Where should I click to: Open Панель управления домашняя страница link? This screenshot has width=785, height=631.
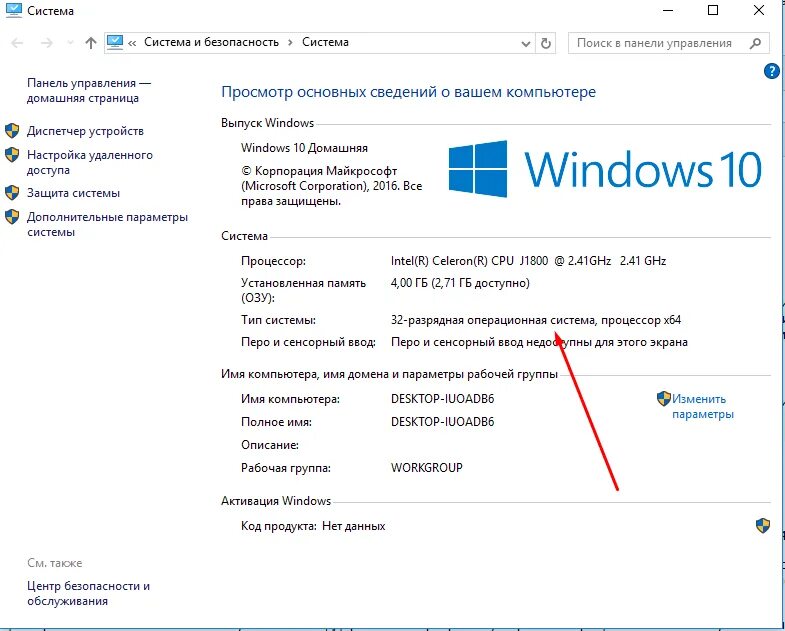click(89, 91)
